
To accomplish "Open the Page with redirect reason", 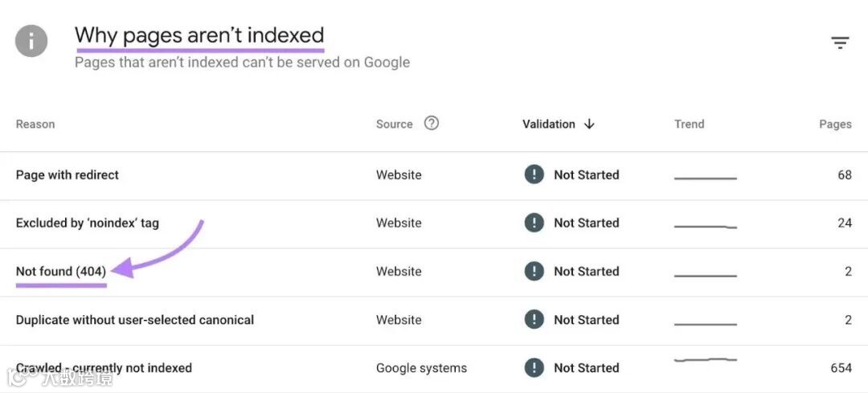I will pyautogui.click(x=68, y=174).
